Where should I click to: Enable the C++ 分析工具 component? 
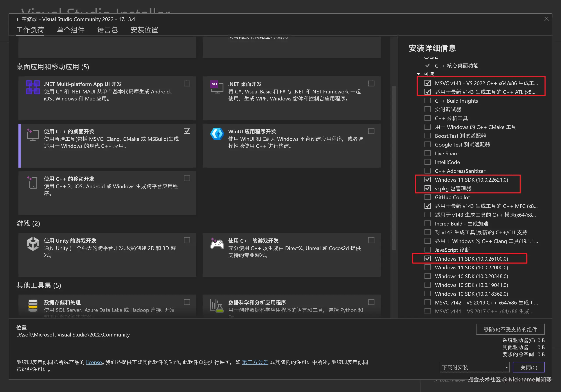[427, 118]
